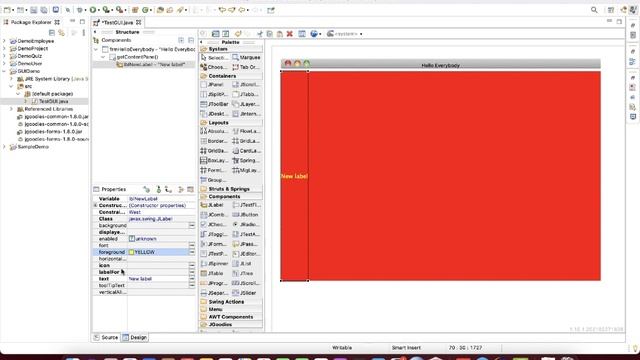The width and height of the screenshot is (640, 360).
Task: Select JTextField component in palette
Action: [x=246, y=205]
